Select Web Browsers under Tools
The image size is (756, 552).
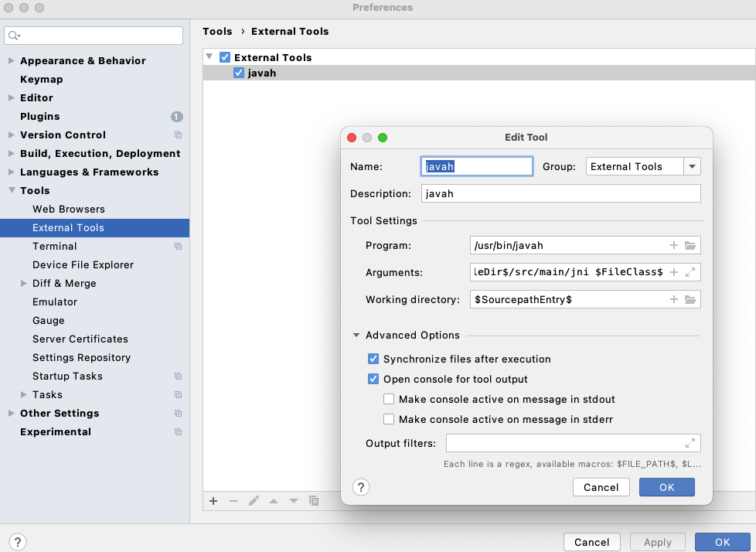click(x=69, y=210)
